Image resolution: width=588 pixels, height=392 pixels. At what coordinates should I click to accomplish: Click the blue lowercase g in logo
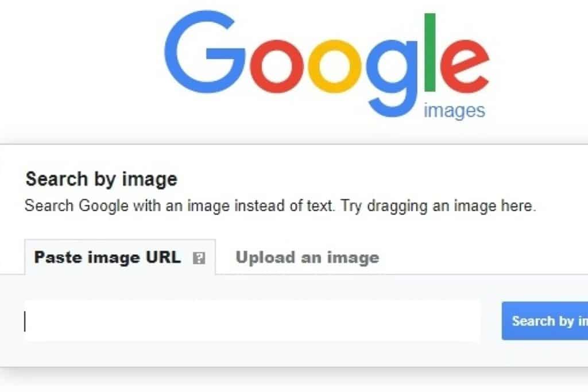[x=392, y=78]
